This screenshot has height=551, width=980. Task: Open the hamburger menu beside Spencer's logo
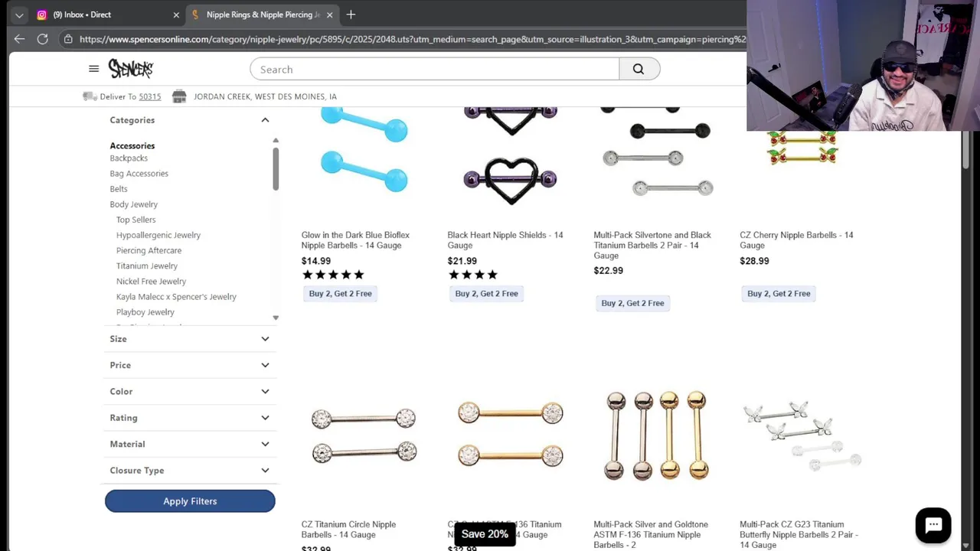point(93,69)
